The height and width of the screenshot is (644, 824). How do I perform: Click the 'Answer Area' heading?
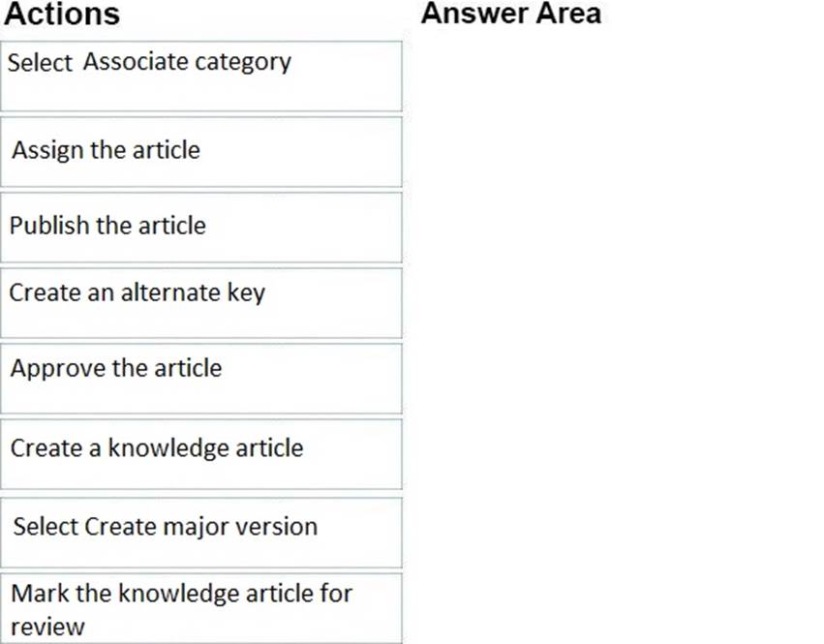[510, 14]
